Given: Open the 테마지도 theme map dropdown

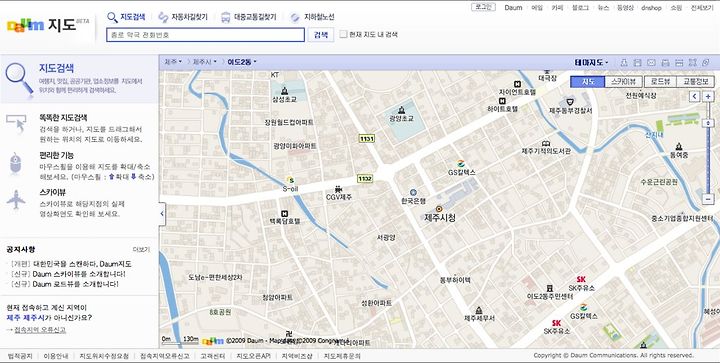Looking at the screenshot, I should coord(591,62).
